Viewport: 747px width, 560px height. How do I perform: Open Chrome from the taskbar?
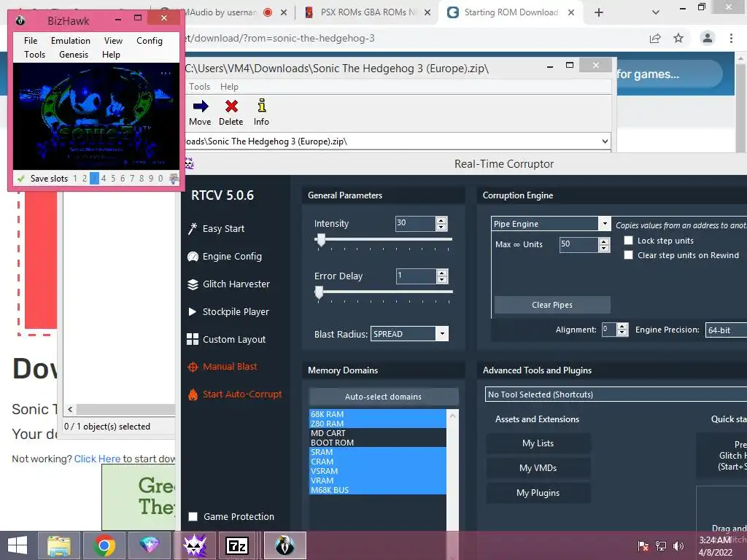[x=104, y=545]
